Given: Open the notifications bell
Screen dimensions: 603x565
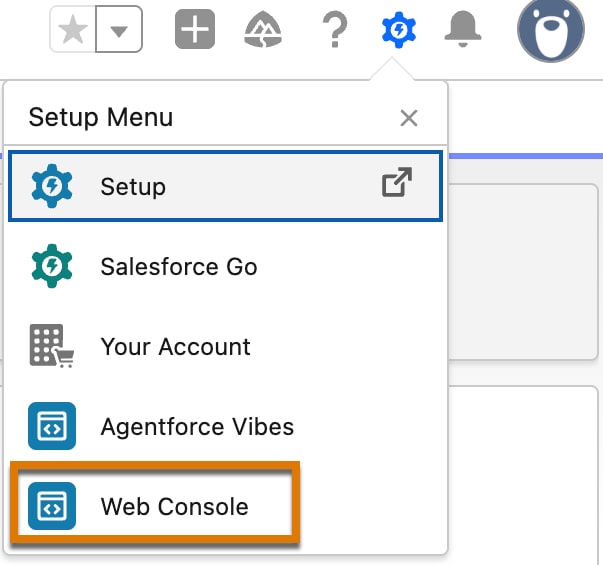Looking at the screenshot, I should (463, 29).
